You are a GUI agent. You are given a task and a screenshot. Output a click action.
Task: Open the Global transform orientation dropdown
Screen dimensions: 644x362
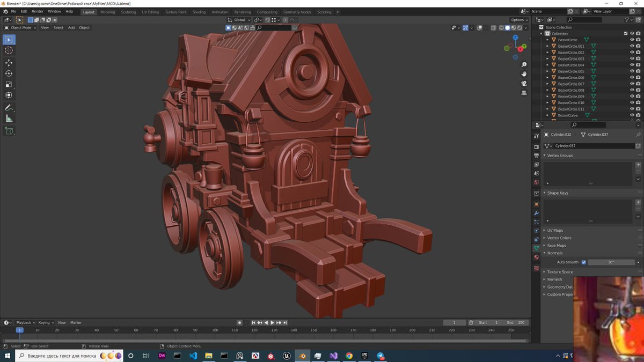(239, 20)
